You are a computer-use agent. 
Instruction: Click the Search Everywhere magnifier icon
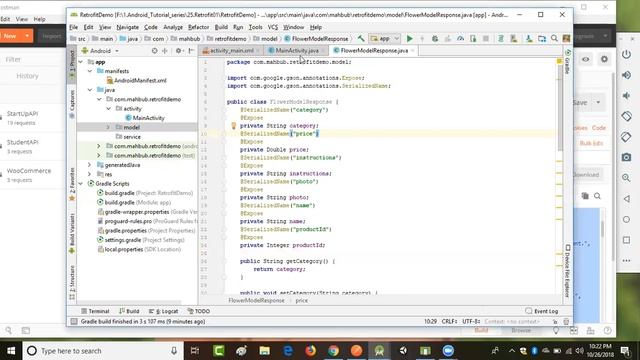pos(554,38)
